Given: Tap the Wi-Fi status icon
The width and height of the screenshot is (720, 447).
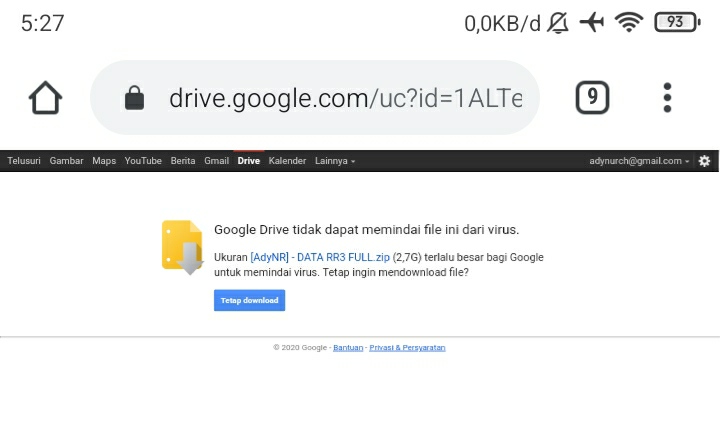Looking at the screenshot, I should (x=629, y=22).
